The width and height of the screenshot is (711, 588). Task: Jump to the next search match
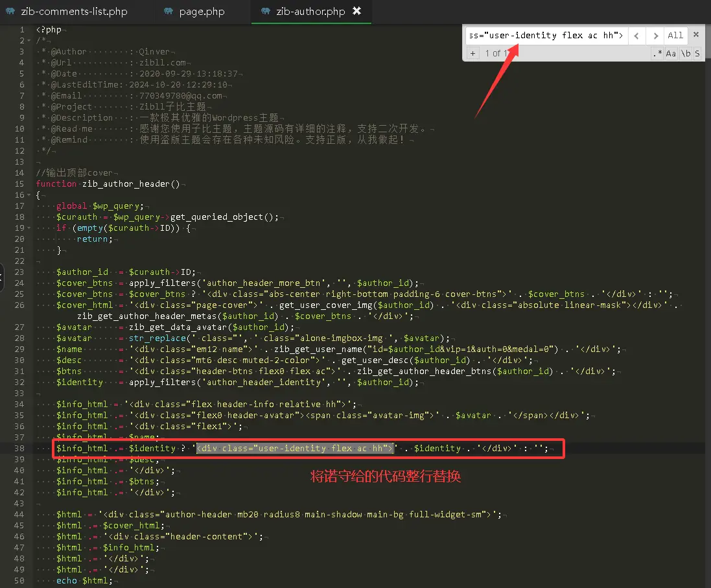pyautogui.click(x=655, y=36)
